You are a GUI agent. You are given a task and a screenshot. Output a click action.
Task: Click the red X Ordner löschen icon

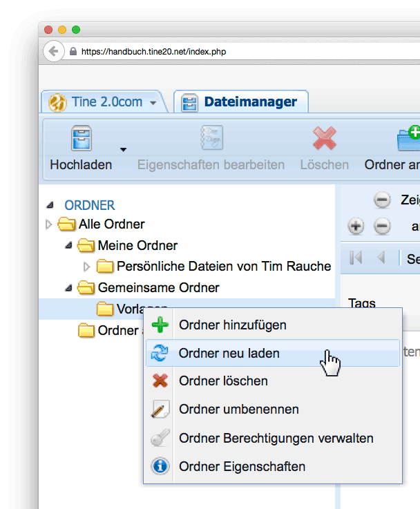coord(160,381)
